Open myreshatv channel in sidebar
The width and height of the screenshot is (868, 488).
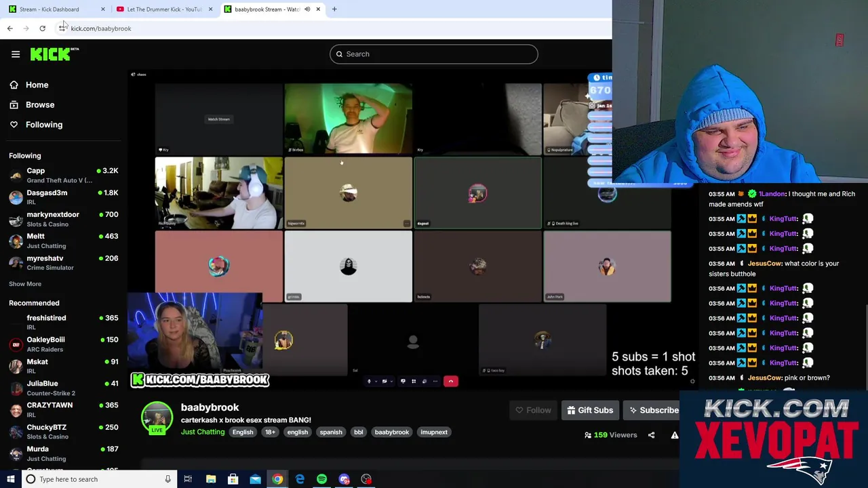click(x=64, y=262)
